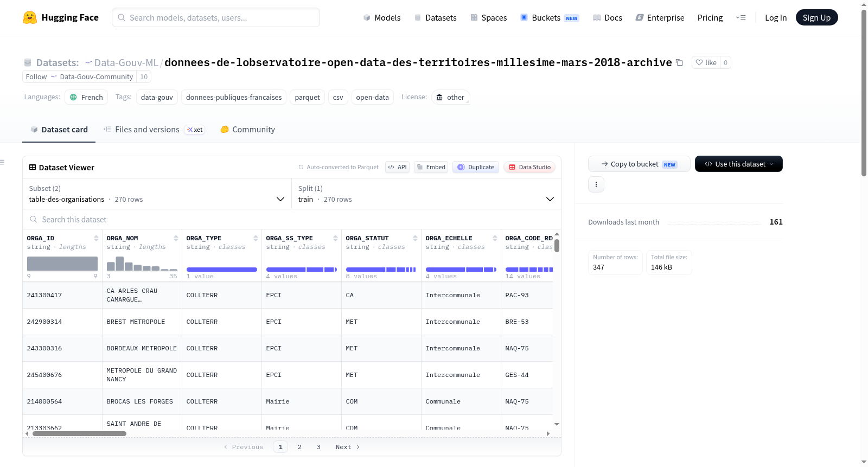The width and height of the screenshot is (868, 467).
Task: Open the API button
Action: (397, 167)
